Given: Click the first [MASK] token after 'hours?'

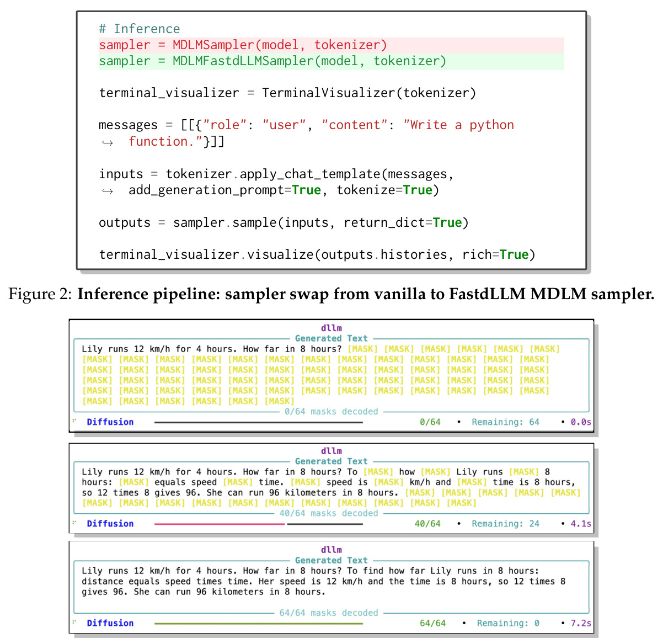Looking at the screenshot, I should pos(362,349).
